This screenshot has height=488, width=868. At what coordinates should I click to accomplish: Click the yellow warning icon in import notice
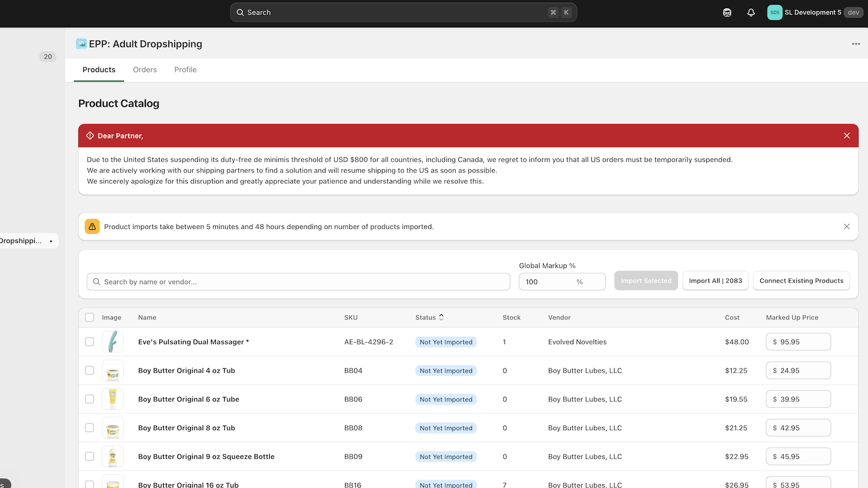92,227
